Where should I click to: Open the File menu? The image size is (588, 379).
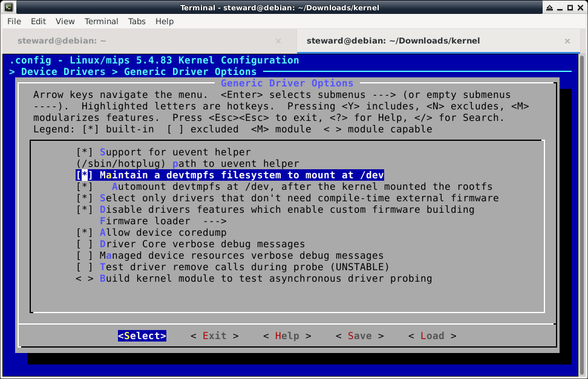pos(15,21)
